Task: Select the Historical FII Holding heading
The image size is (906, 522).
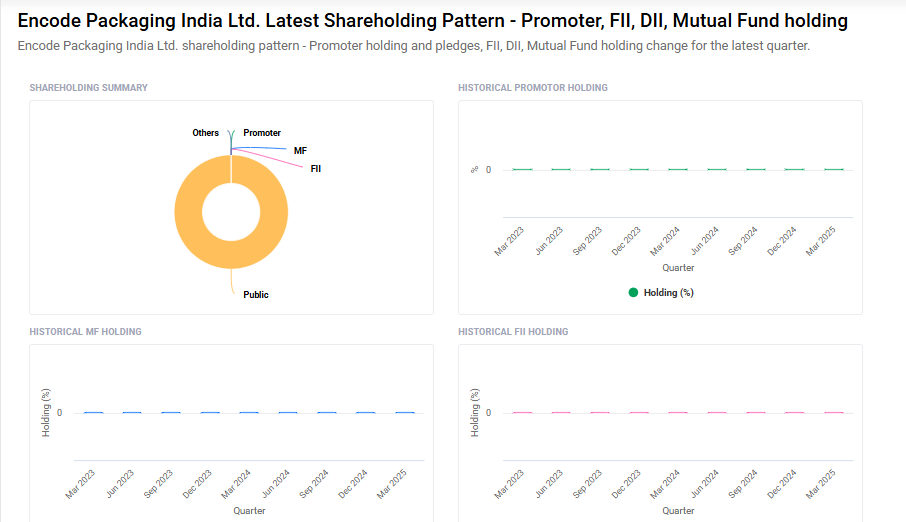Action: [513, 332]
